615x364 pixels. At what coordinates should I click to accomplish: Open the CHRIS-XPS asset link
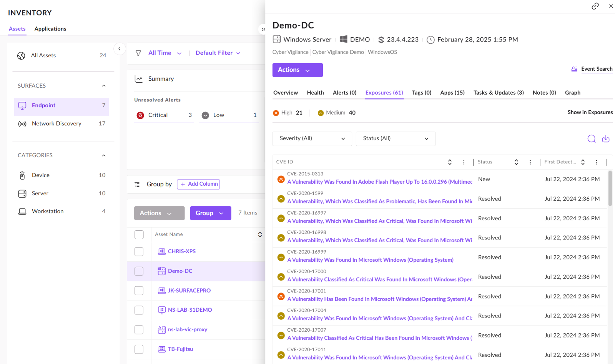coord(182,252)
